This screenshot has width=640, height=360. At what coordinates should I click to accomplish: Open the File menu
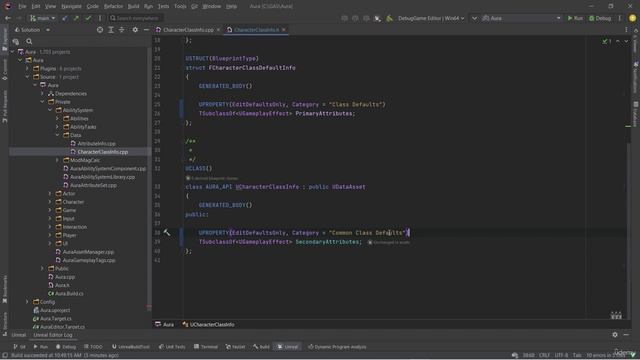coord(22,7)
